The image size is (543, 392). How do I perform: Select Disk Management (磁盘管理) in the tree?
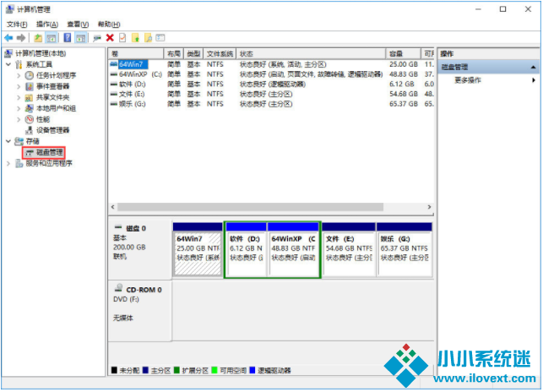pyautogui.click(x=50, y=153)
